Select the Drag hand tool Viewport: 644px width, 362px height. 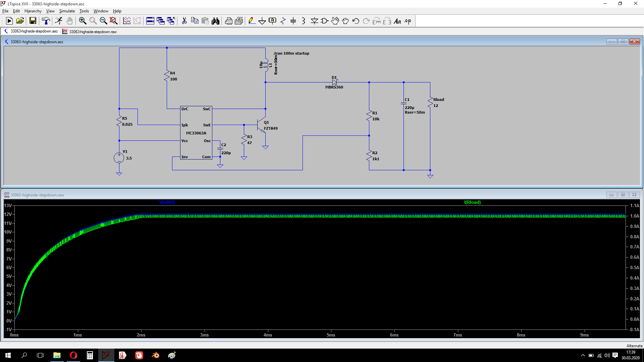click(x=345, y=21)
